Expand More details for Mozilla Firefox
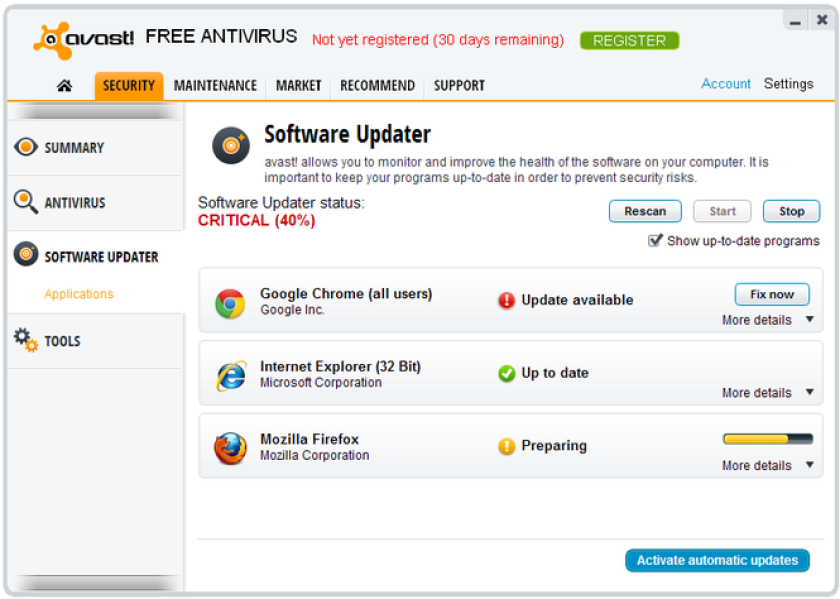This screenshot has height=599, width=840. [x=768, y=465]
